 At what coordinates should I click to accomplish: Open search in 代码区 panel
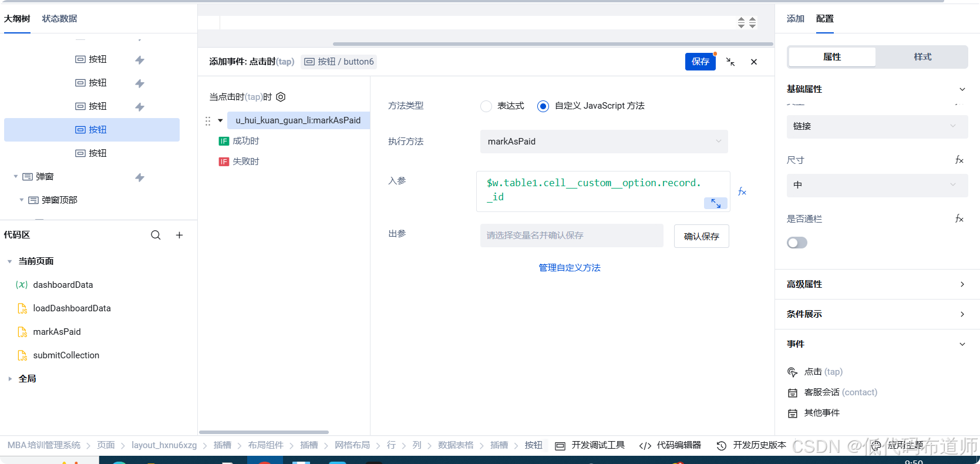point(156,235)
